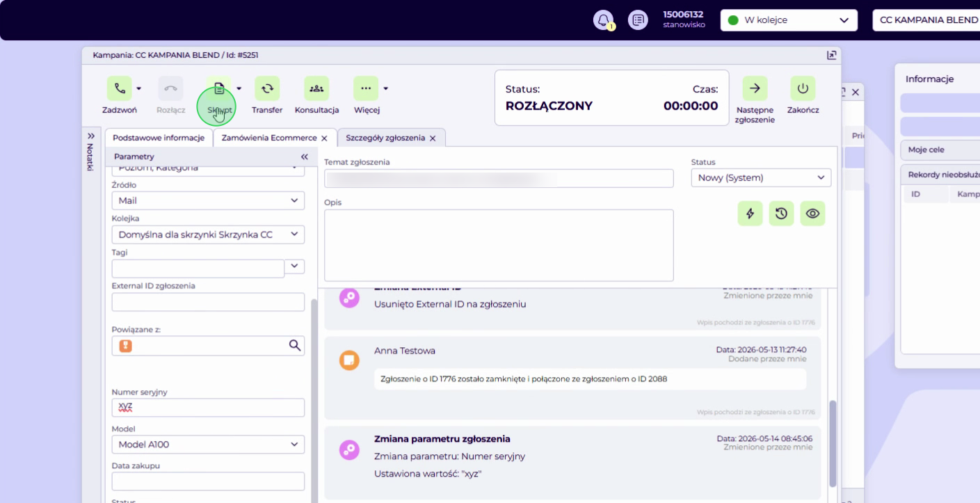Go to Następne zgłoszenie arrow icon
Screen dimensions: 980x503
pyautogui.click(x=755, y=88)
